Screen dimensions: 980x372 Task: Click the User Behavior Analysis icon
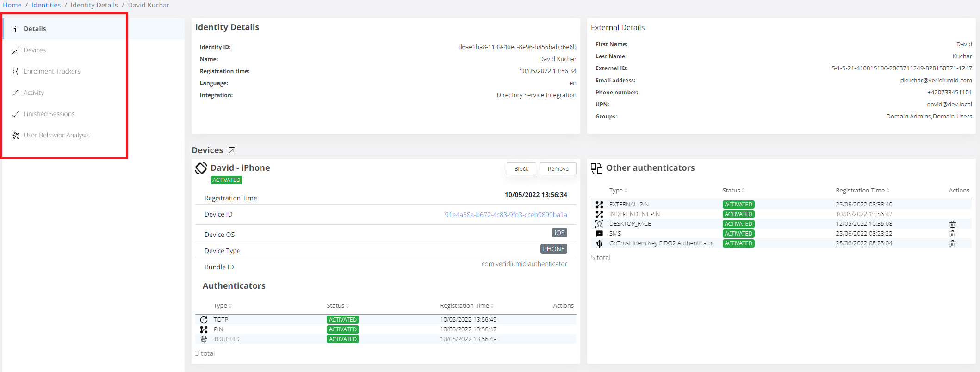(x=15, y=135)
